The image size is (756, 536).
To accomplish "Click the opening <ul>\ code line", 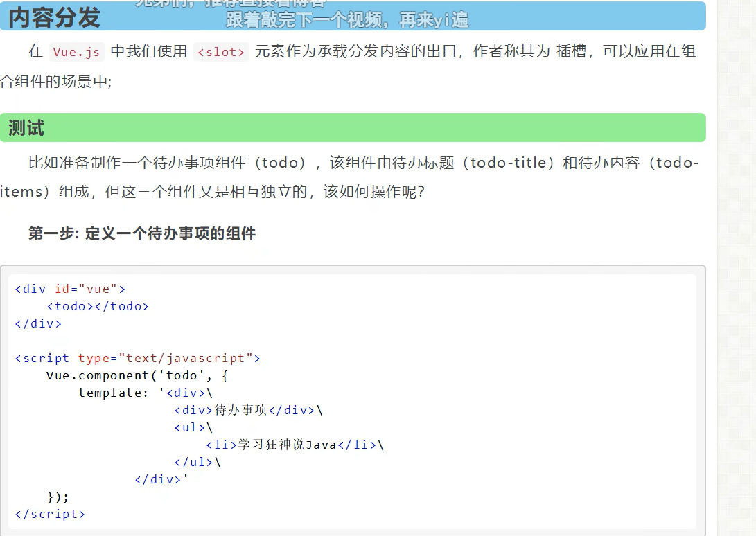I will pos(193,427).
